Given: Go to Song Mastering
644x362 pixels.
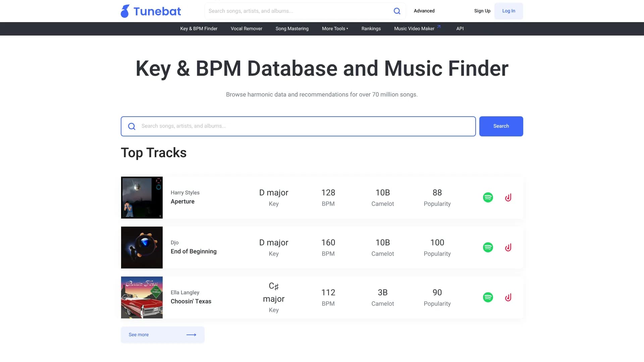Looking at the screenshot, I should (x=292, y=29).
